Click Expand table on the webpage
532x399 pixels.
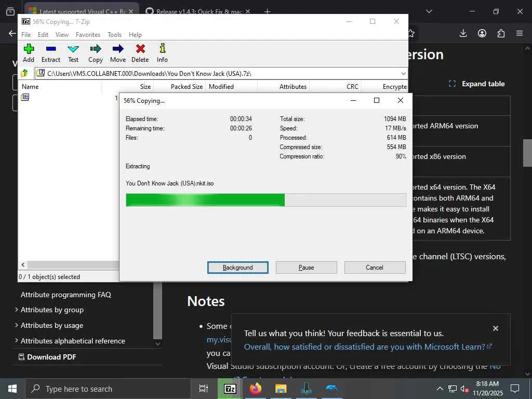pos(477,84)
